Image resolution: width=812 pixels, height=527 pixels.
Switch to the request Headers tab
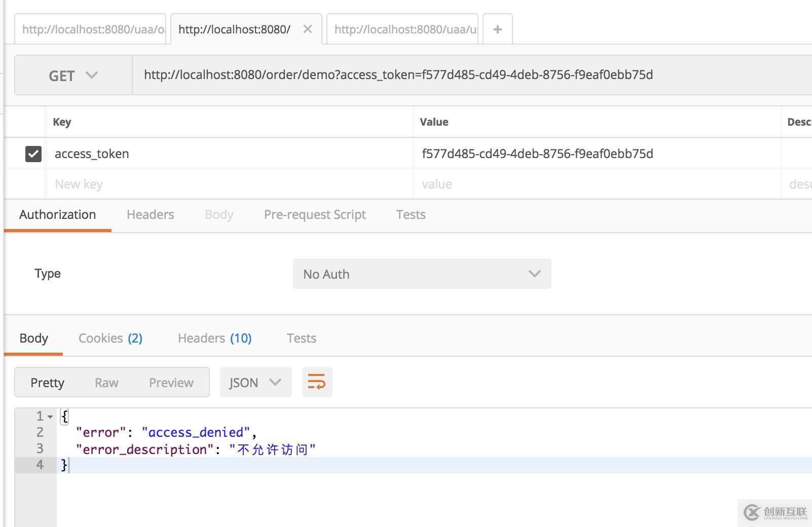[150, 215]
